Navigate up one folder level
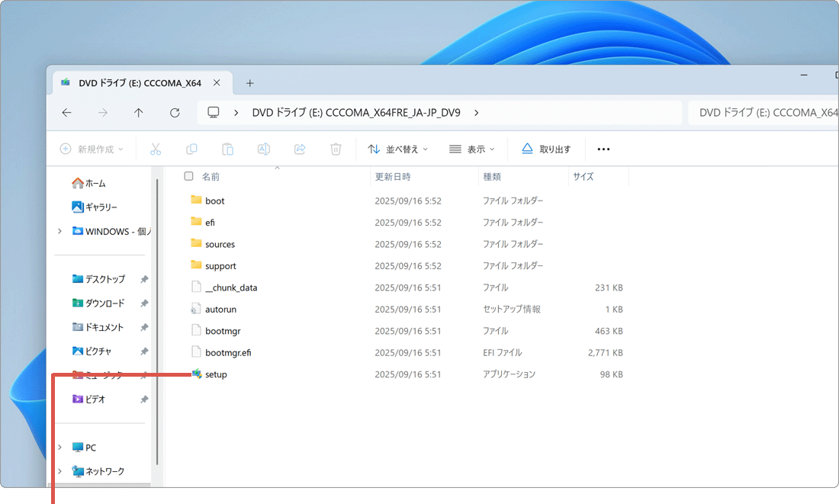The image size is (839, 504). (138, 112)
